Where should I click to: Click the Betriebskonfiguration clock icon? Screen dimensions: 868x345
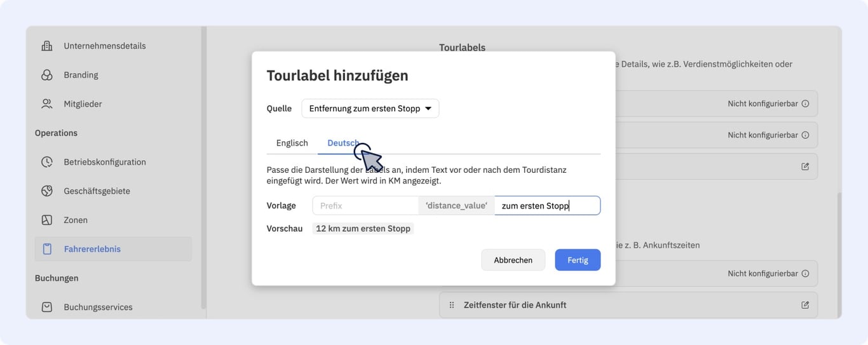47,162
